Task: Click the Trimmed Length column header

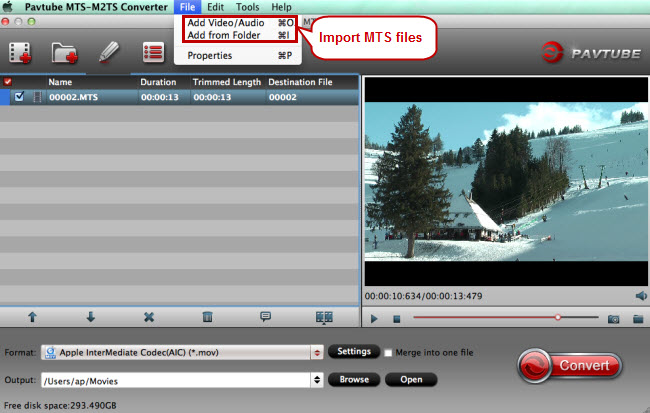Action: (x=227, y=82)
